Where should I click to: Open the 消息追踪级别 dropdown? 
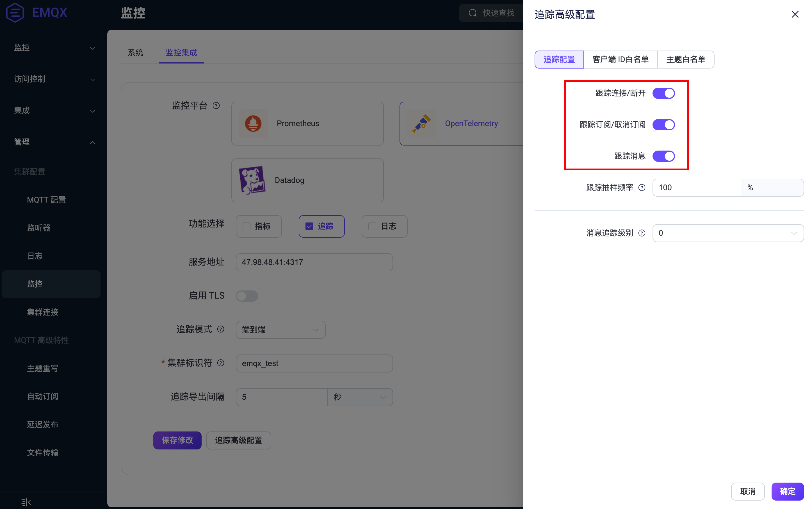pyautogui.click(x=727, y=233)
